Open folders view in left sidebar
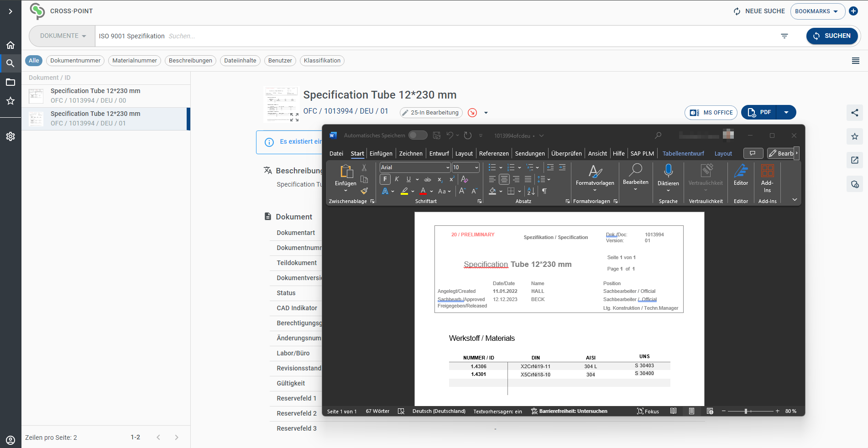868x448 pixels. click(10, 82)
